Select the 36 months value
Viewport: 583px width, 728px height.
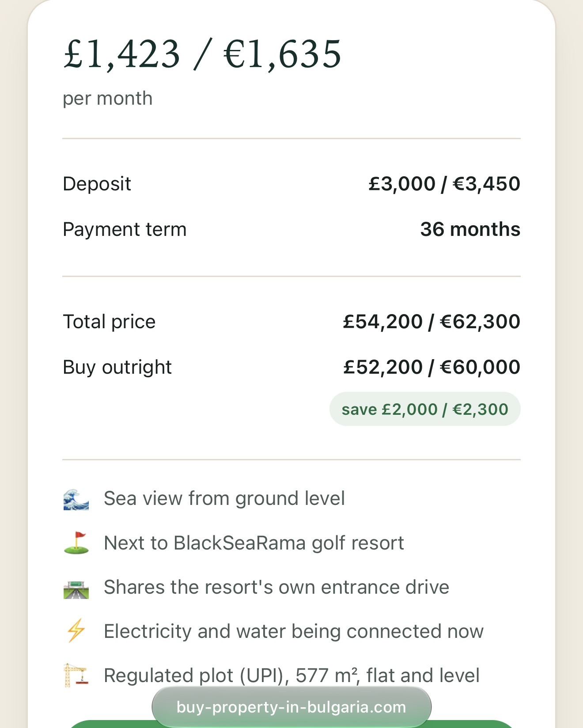click(x=470, y=229)
